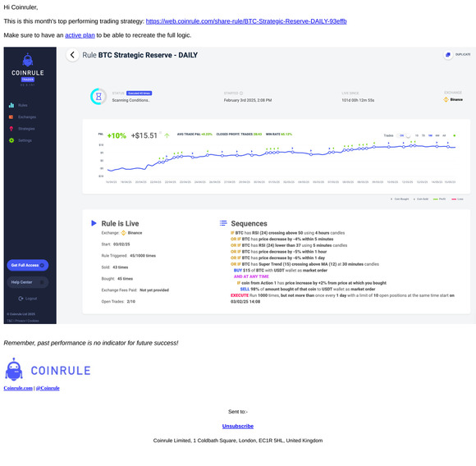The height and width of the screenshot is (466, 476).
Task: Click the '101d 00h 12m 55s' live-since value
Action: pyautogui.click(x=358, y=100)
